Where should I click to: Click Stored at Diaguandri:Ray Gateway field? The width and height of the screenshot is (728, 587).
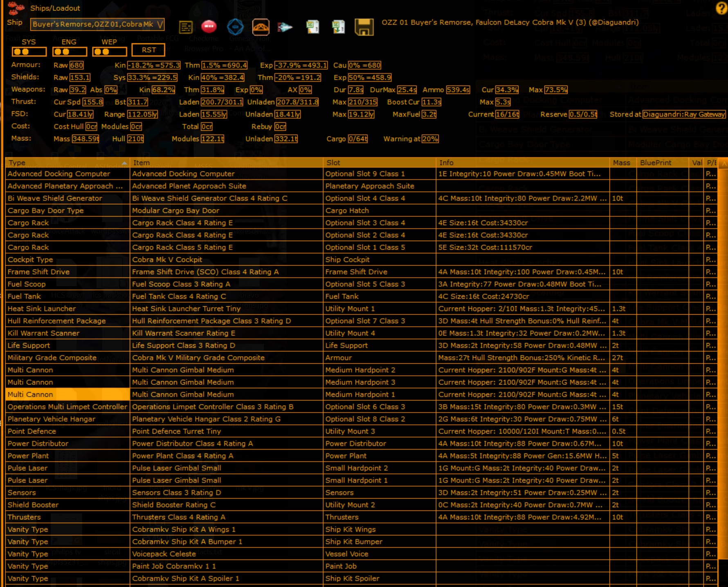pos(684,114)
